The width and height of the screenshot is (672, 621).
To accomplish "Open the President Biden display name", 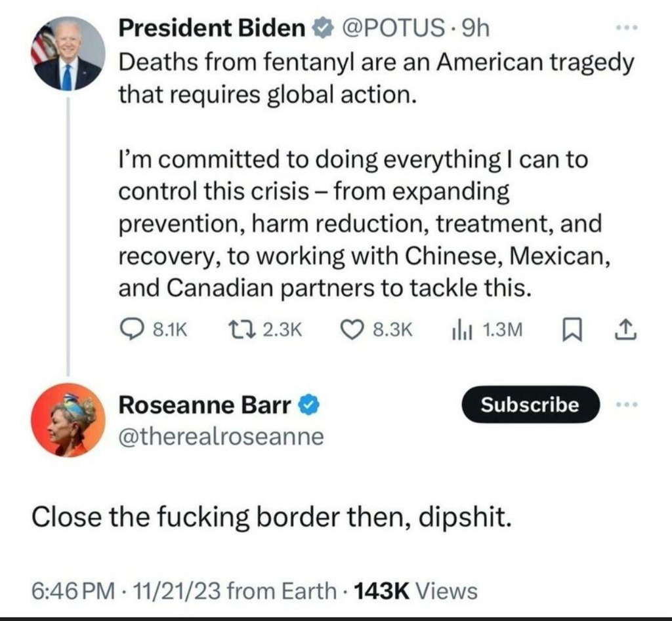I will pos(212,28).
